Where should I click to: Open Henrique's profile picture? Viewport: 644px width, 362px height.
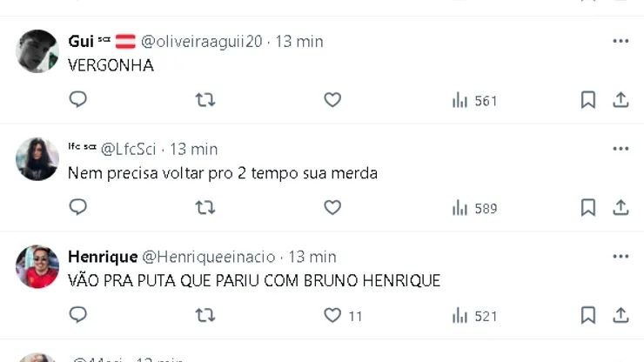coord(37,266)
